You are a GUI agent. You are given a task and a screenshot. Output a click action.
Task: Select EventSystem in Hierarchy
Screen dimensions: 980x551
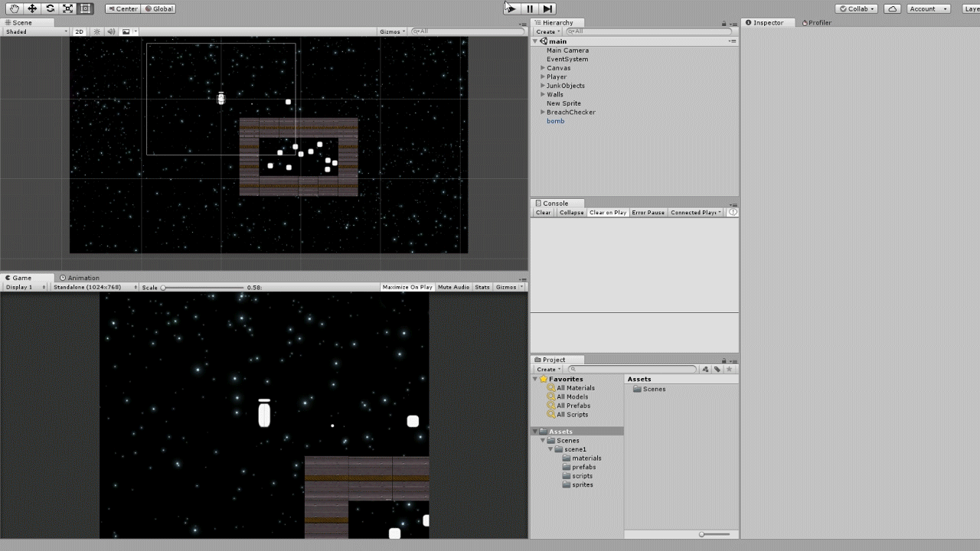[x=567, y=59]
